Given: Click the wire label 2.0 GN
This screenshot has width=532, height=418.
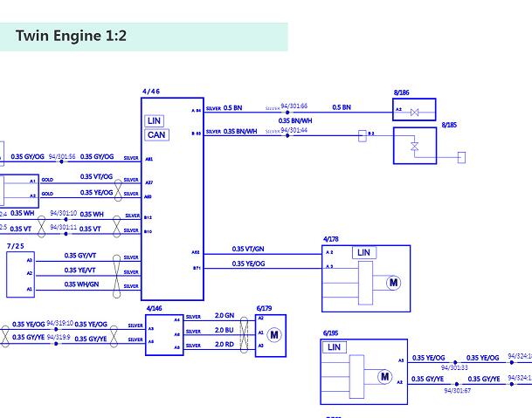Looking at the screenshot, I should (x=225, y=316).
